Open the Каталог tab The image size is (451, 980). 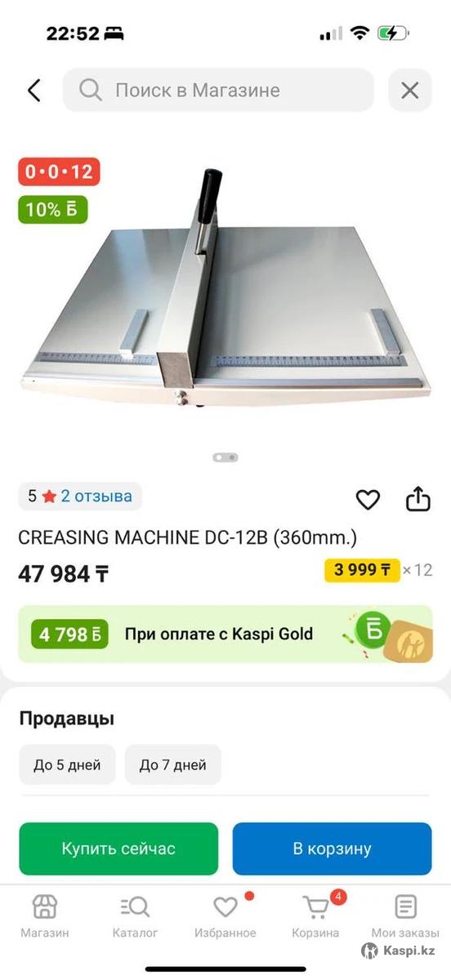coord(135,915)
